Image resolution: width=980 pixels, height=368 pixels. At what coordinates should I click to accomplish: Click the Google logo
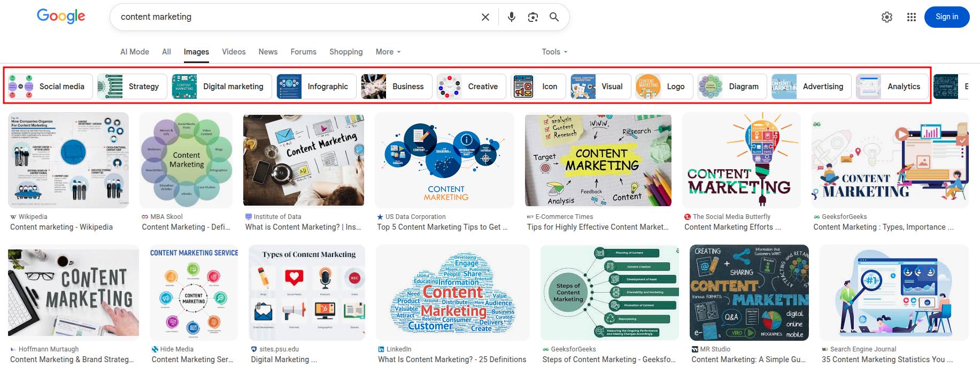61,16
